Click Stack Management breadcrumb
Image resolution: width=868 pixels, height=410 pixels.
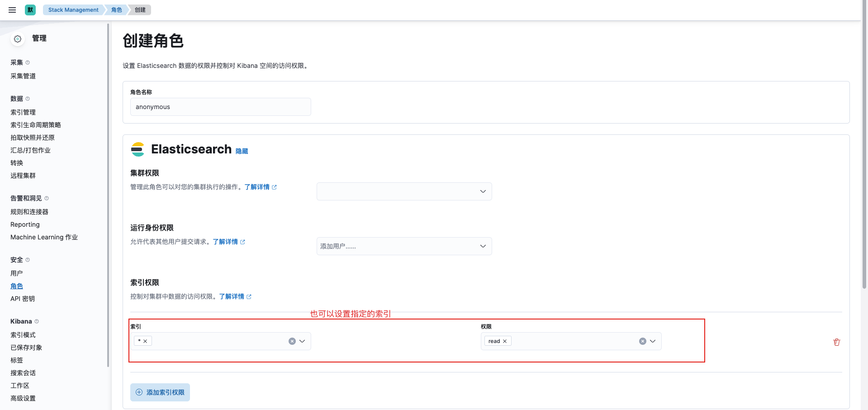(73, 10)
